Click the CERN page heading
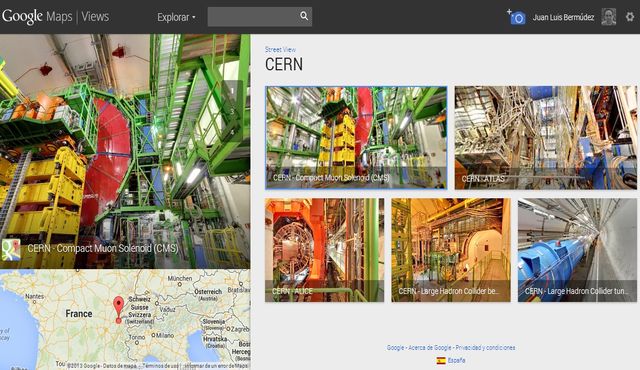This screenshot has width=640, height=370. 284,64
